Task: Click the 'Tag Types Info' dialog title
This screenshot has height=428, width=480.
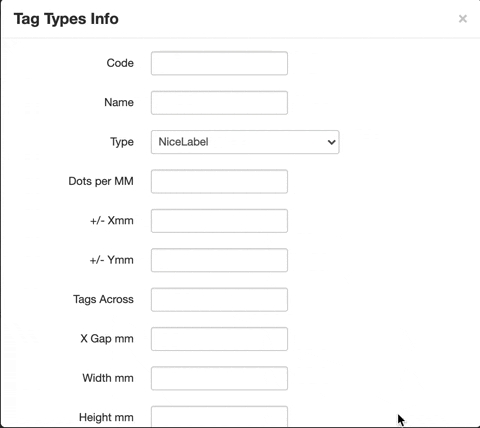Action: [x=66, y=19]
